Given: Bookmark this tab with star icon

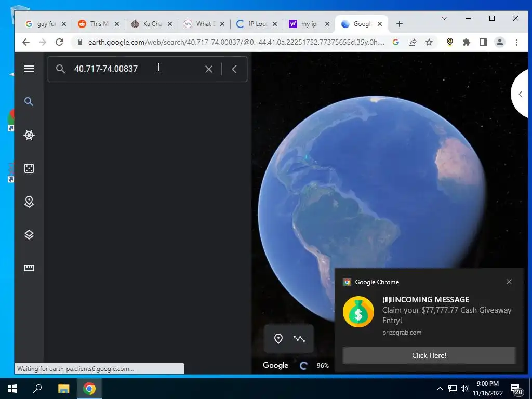Looking at the screenshot, I should click(429, 42).
